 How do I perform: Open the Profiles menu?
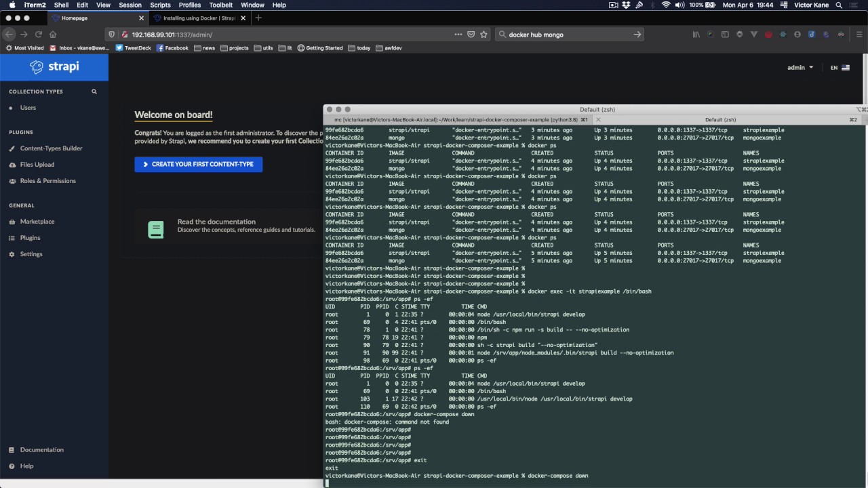click(x=190, y=5)
